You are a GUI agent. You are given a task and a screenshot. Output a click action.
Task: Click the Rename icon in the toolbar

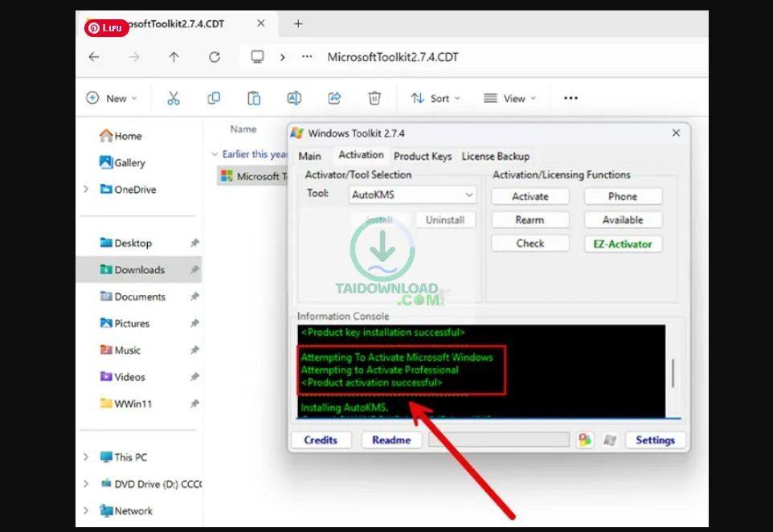coord(293,97)
